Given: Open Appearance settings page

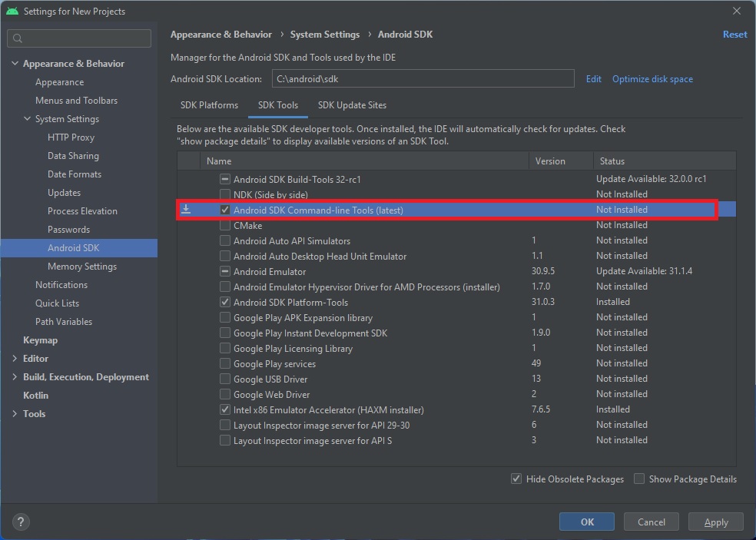Looking at the screenshot, I should point(59,82).
